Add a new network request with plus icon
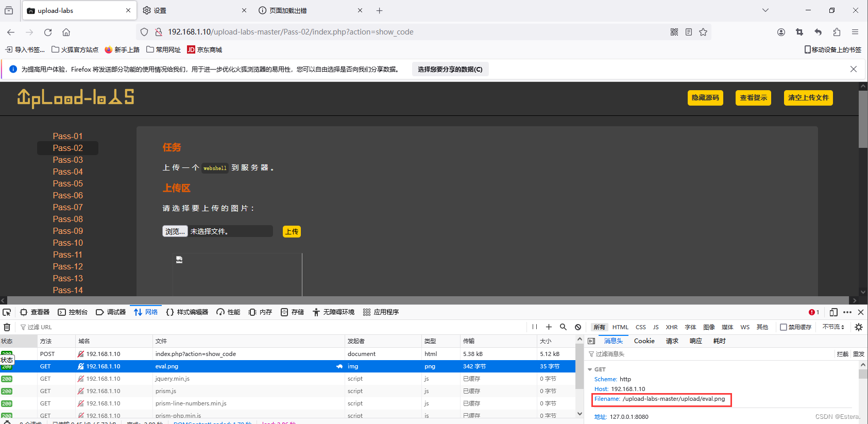This screenshot has height=424, width=868. tap(549, 327)
